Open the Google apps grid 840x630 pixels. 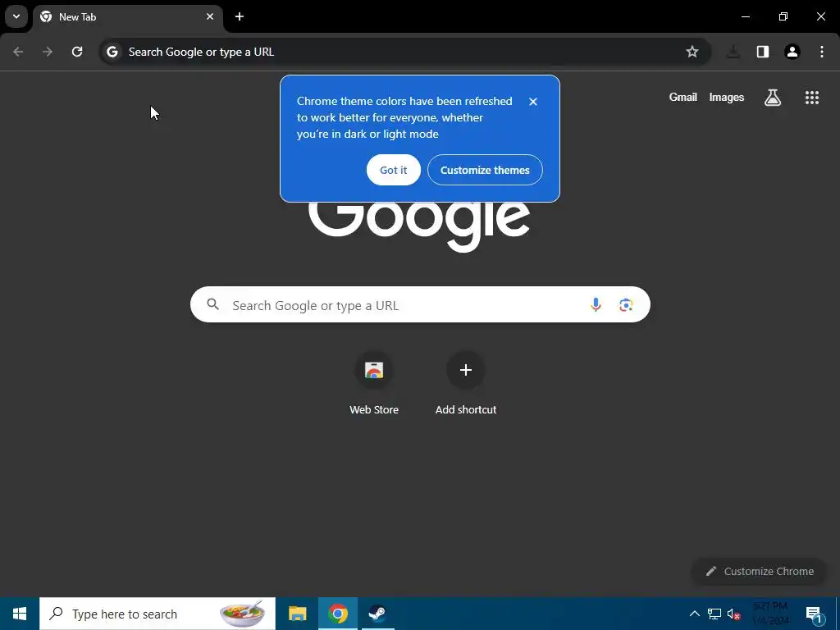[x=812, y=98]
